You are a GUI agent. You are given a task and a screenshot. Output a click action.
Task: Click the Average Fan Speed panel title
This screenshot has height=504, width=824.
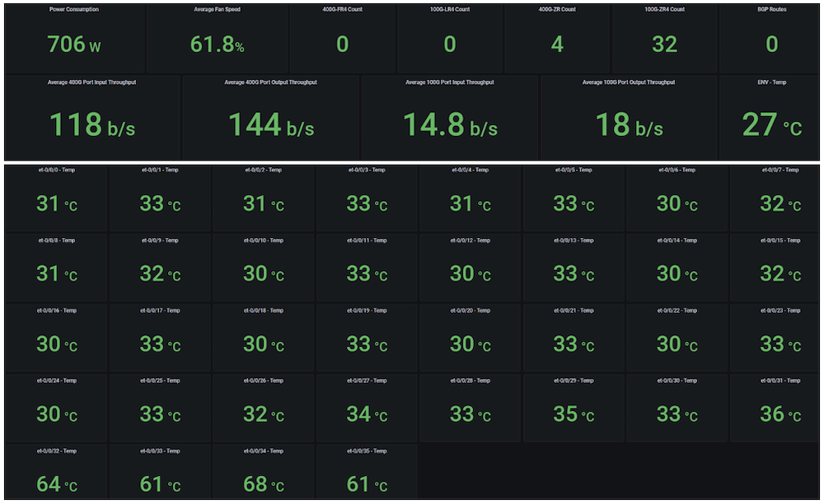tap(217, 10)
